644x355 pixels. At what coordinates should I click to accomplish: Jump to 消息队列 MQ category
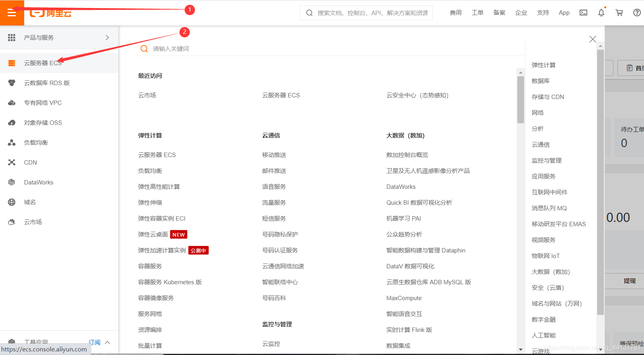coord(549,208)
